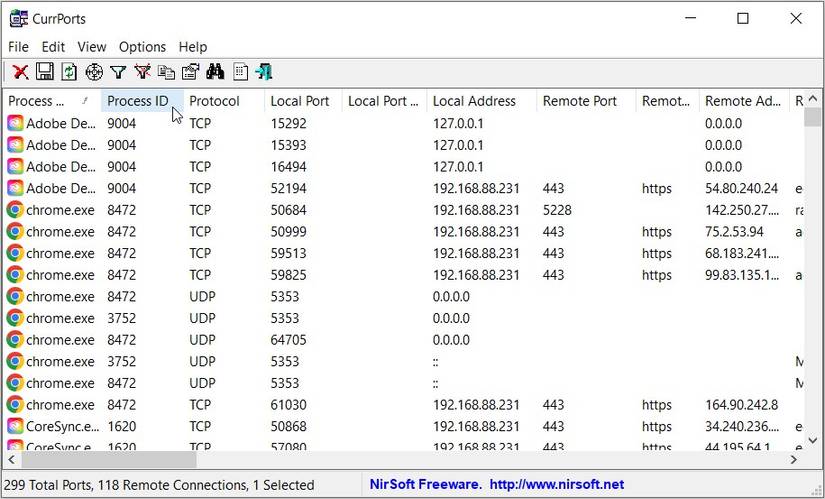
Task: Click the horizontal scrollbar right arrow
Action: click(x=794, y=460)
